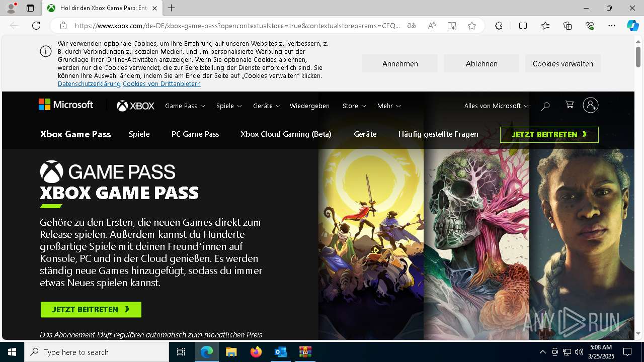Open tab actions menu icon
Screen dimensions: 644x362
coord(30,8)
